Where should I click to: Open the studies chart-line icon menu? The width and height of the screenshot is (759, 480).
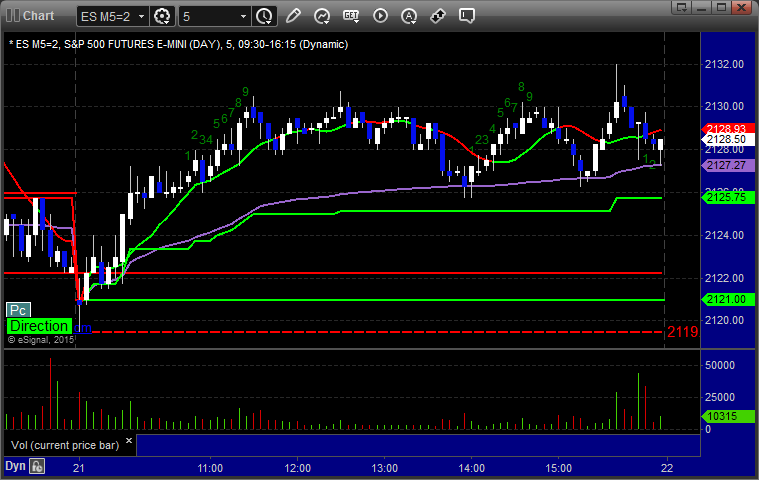[x=322, y=16]
